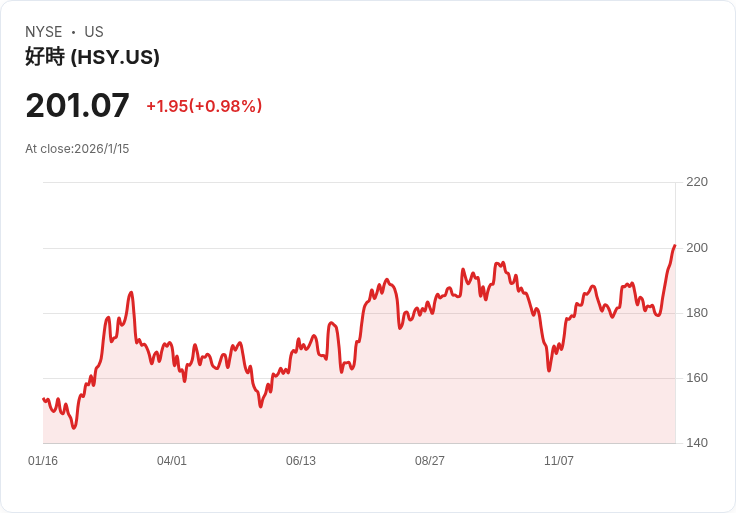Click the NYSE exchange label

tap(44, 32)
